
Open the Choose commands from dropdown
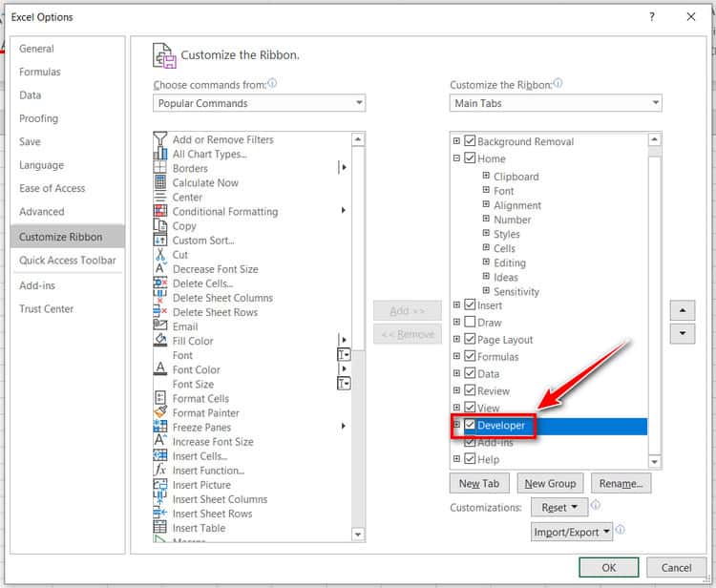(259, 103)
